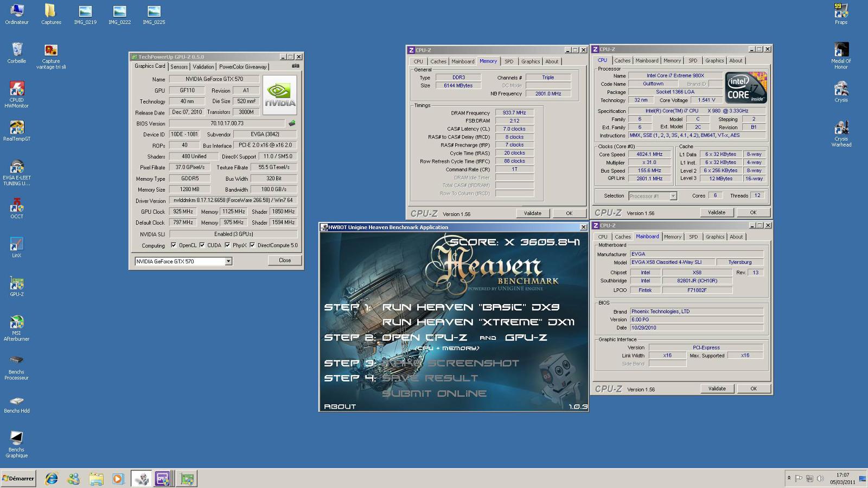Click SAVE RESULT in Heaven benchmark
Image resolution: width=868 pixels, height=488 pixels.
[x=430, y=378]
